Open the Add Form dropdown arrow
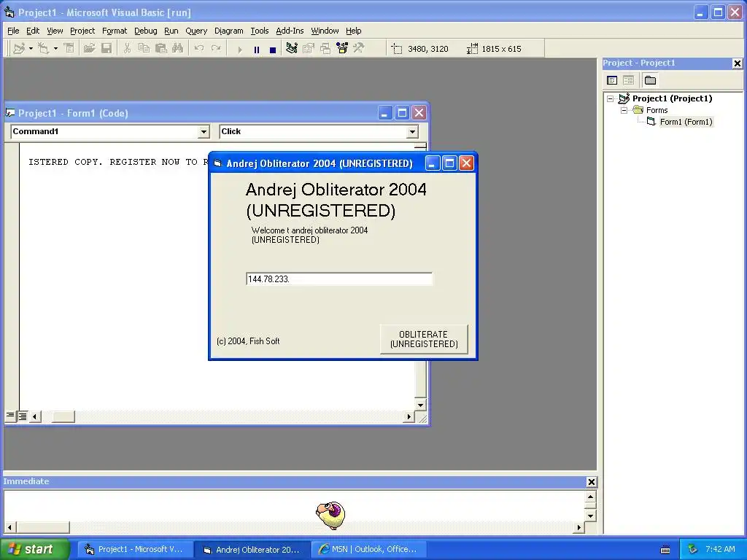 pos(55,49)
